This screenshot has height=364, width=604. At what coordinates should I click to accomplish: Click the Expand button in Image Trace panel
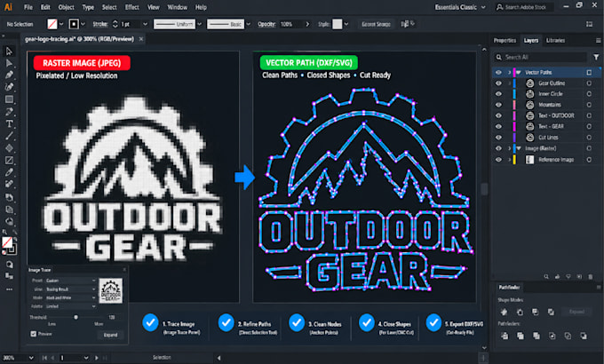click(110, 335)
